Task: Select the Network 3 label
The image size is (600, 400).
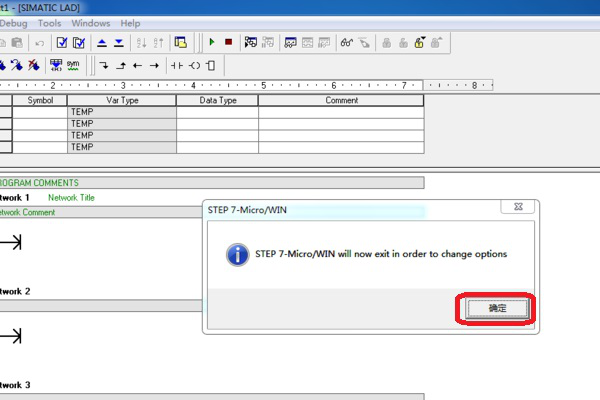Action: tap(15, 385)
